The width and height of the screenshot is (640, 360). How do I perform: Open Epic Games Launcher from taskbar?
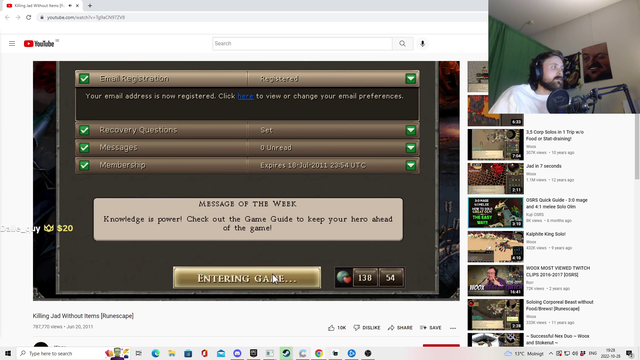[x=253, y=353]
